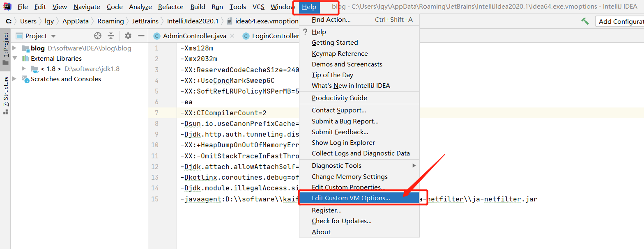644x249 pixels.
Task: Open the Edit menu
Action: coord(40,7)
